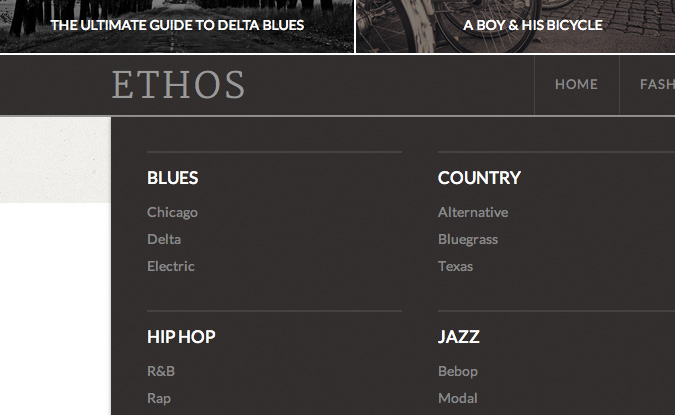
Task: Choose Chicago under Blues
Action: pos(172,212)
